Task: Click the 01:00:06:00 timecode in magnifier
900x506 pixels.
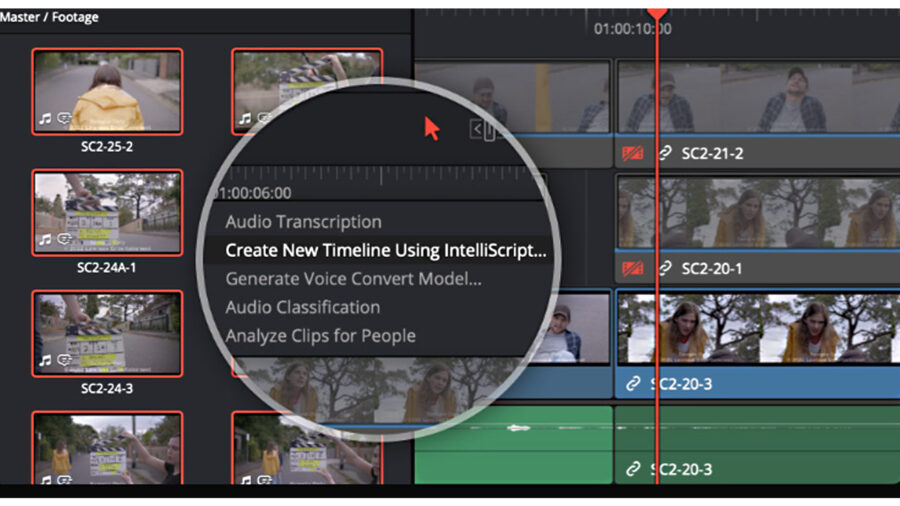Action: point(253,193)
